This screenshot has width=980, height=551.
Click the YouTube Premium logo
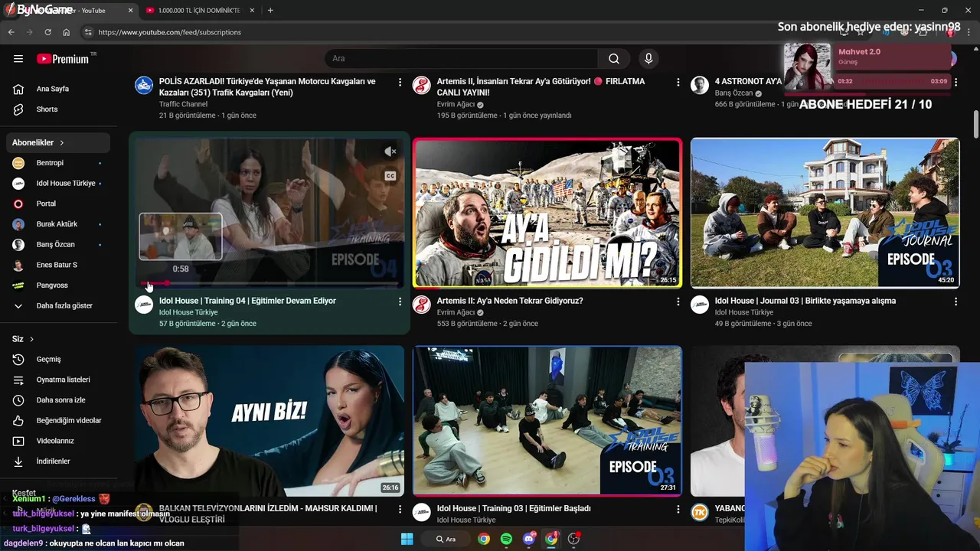pyautogui.click(x=63, y=59)
